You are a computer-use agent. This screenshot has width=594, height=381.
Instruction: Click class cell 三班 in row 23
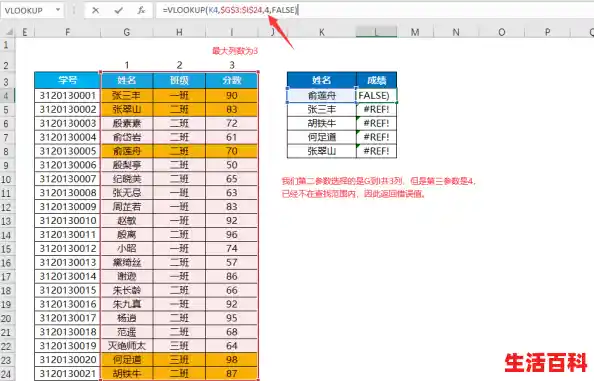pos(179,360)
